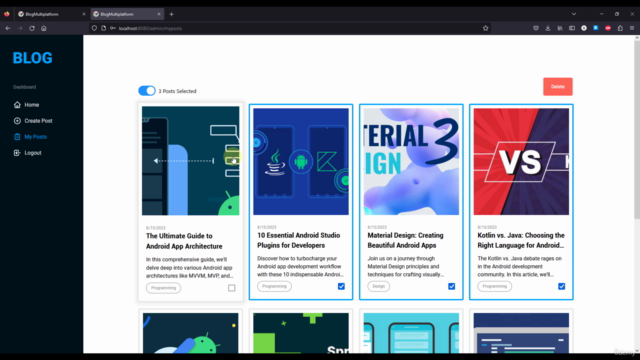
Task: Open the Home icon in the sidebar
Action: coord(17,105)
